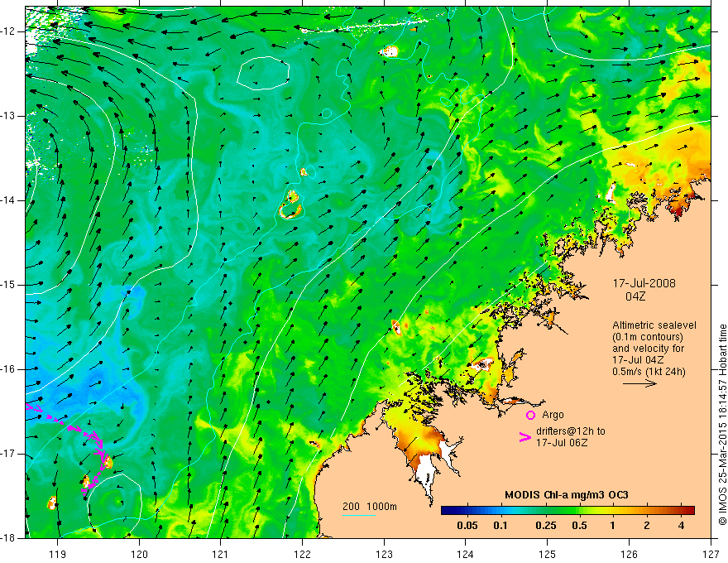Click the colorbar value 0.25

coord(546,526)
